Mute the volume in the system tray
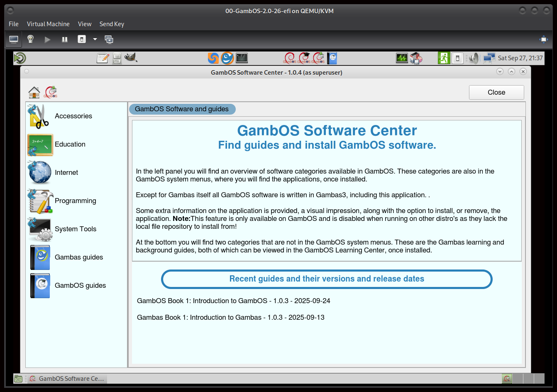The image size is (557, 392). [x=473, y=58]
